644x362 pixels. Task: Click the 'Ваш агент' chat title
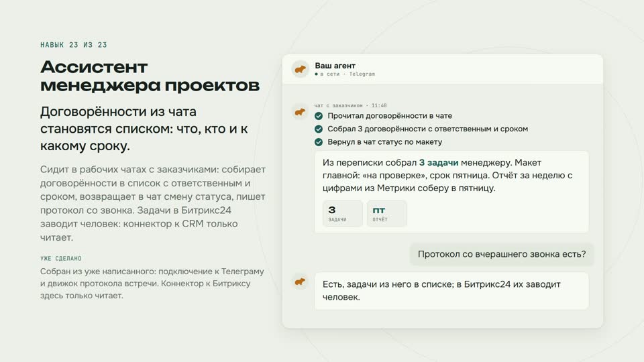tap(335, 66)
